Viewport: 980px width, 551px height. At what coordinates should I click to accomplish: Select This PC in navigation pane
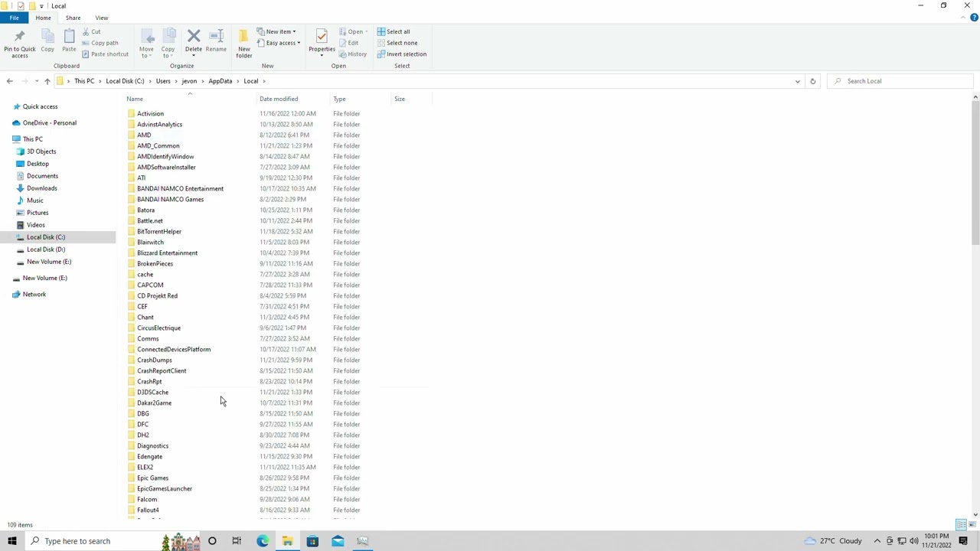(32, 139)
